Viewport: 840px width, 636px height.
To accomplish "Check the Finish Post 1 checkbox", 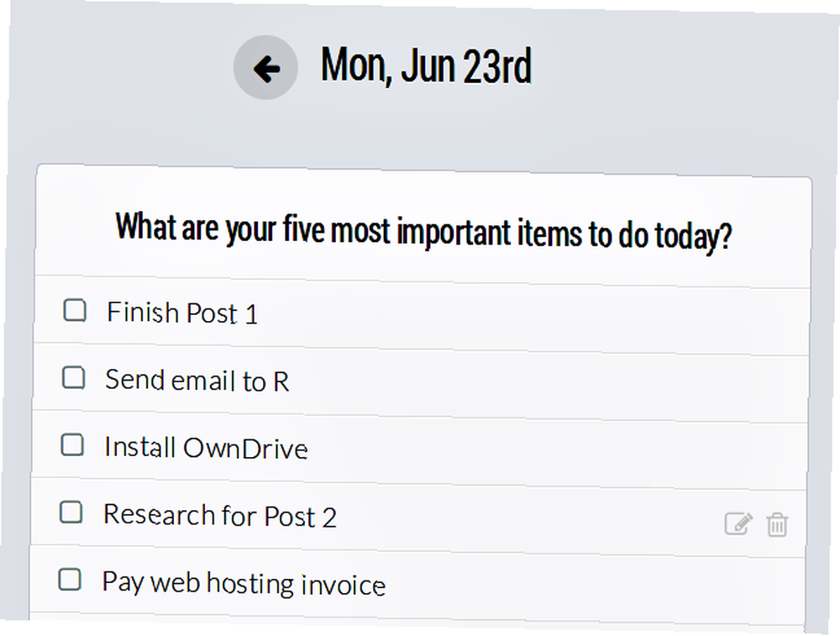I will [x=75, y=310].
